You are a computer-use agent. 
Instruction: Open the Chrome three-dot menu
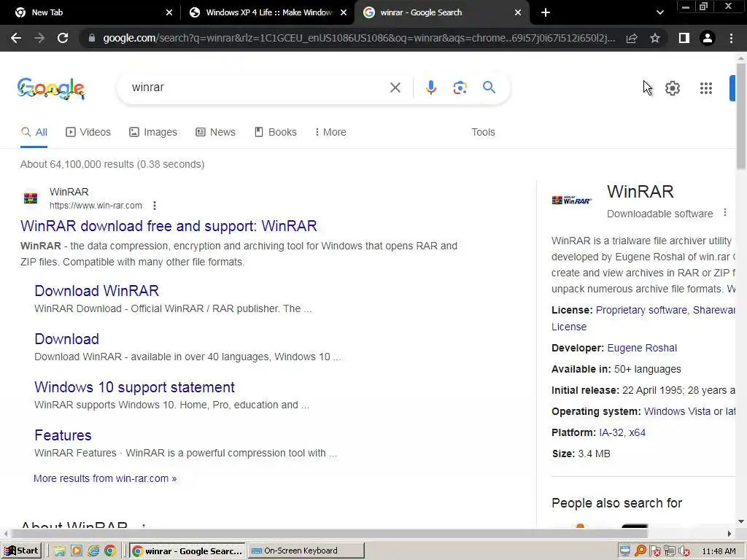pos(731,38)
